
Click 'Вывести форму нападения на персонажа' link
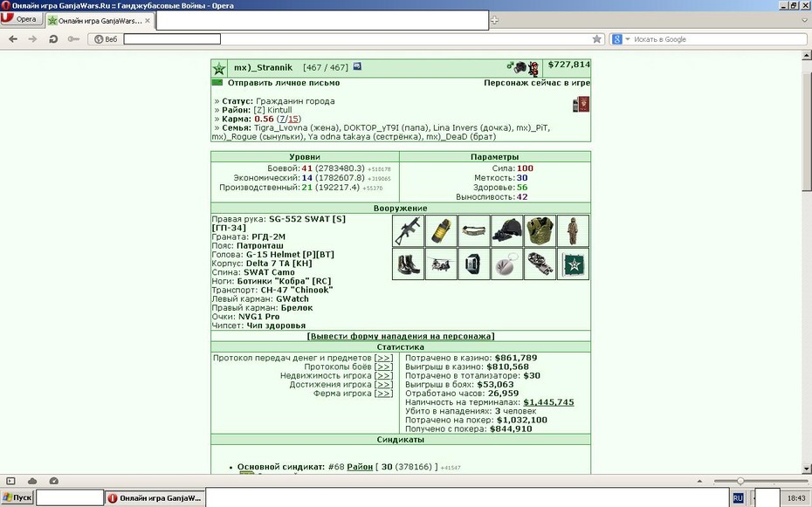pyautogui.click(x=401, y=336)
